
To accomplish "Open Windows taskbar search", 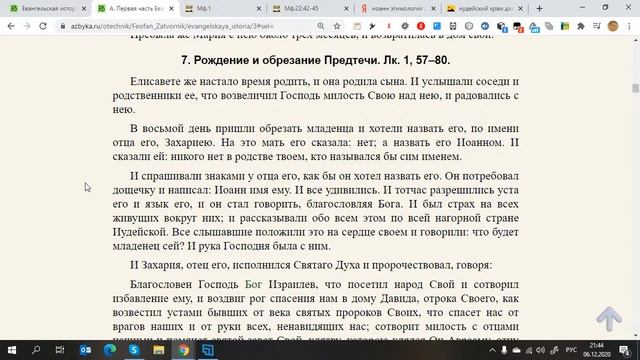I will [36, 350].
